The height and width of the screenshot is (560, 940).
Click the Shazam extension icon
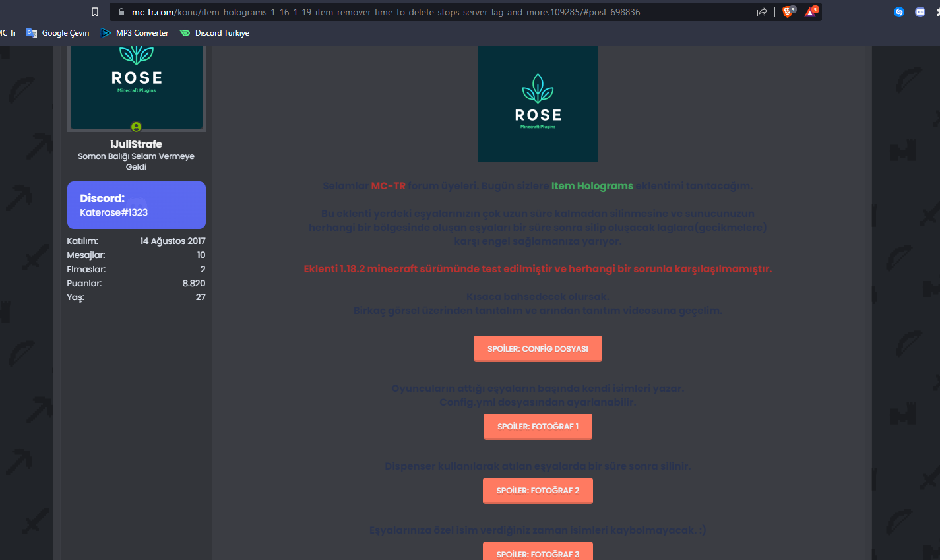[x=898, y=12]
